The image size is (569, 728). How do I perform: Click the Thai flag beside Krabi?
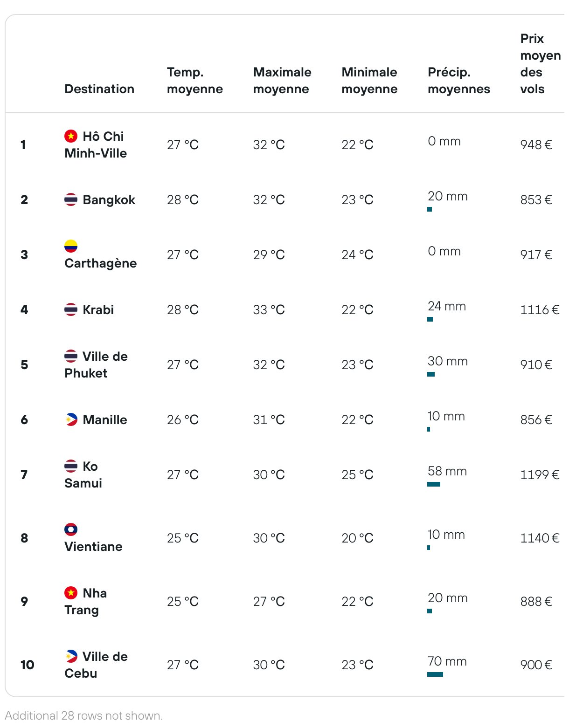coord(71,309)
